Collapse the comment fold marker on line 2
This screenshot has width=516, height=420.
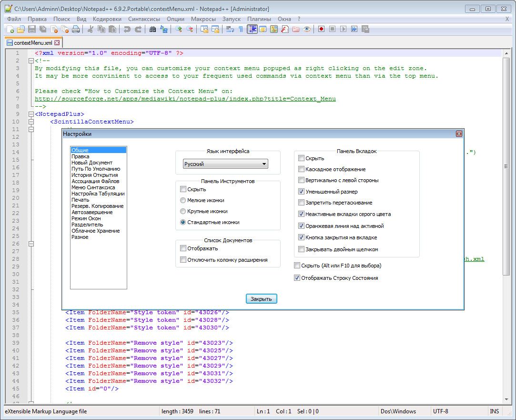(x=31, y=61)
